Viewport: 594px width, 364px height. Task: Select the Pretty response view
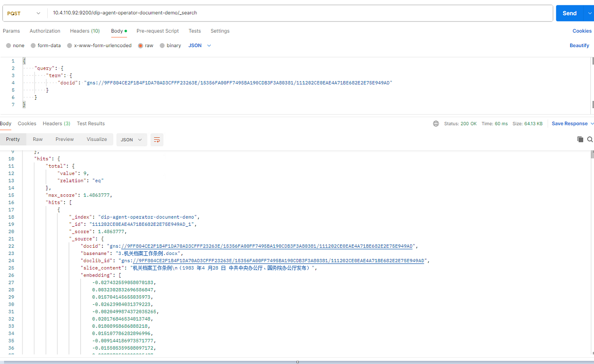(13, 140)
